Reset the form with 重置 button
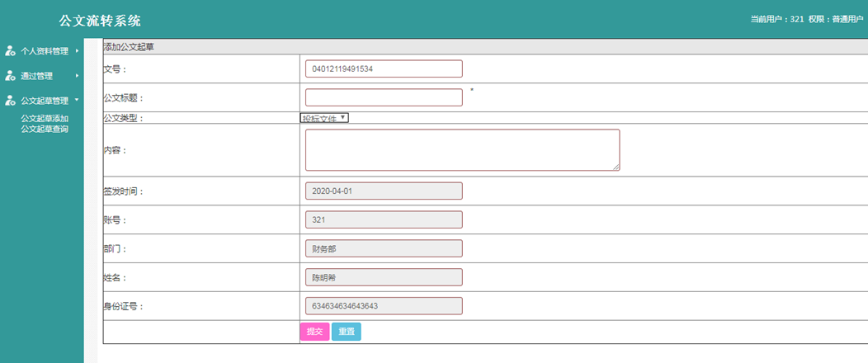 (x=346, y=332)
